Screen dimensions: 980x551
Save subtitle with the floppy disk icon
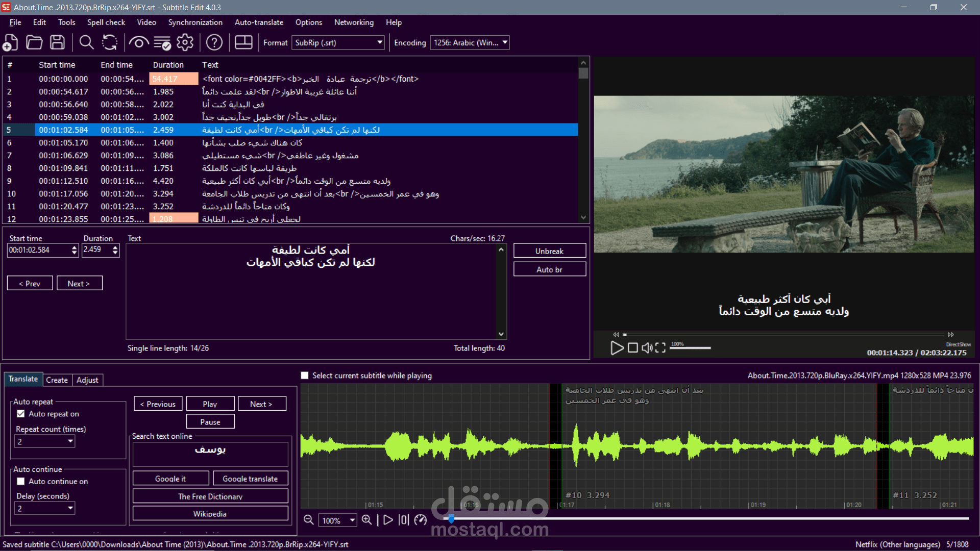coord(58,42)
